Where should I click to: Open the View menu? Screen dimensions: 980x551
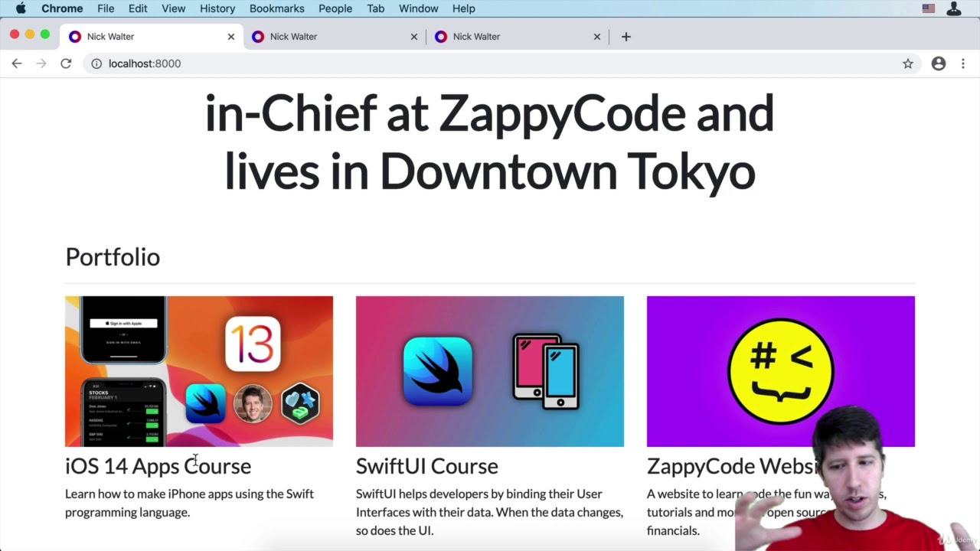174,8
